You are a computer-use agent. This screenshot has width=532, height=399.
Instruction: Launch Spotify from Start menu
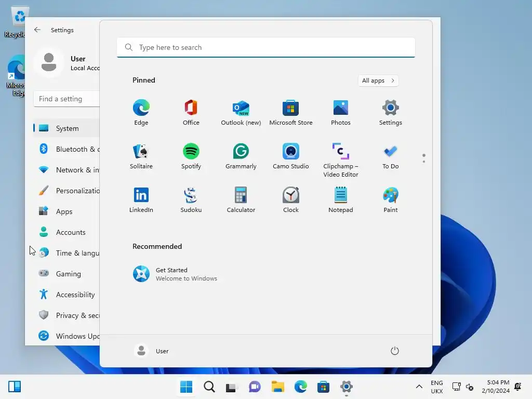click(x=191, y=156)
